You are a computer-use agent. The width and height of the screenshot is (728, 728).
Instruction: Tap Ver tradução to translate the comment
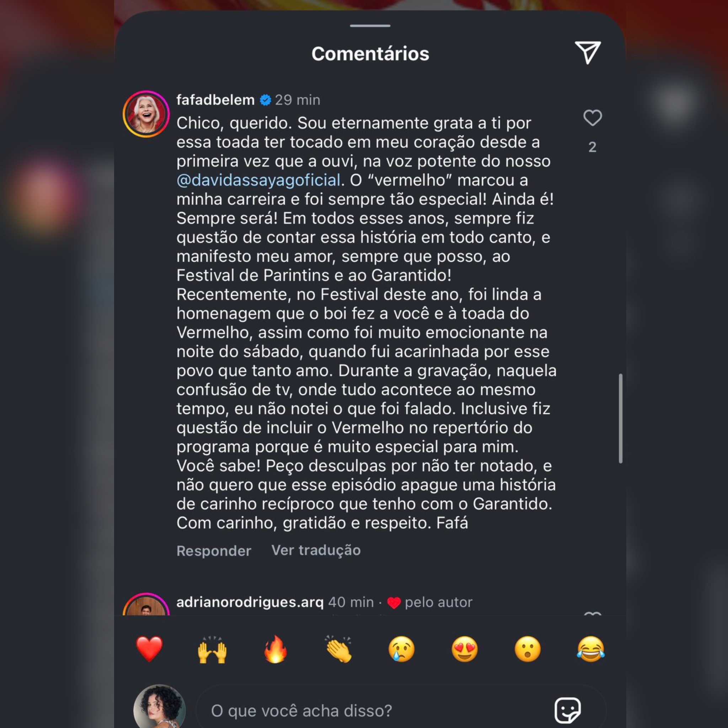[316, 550]
